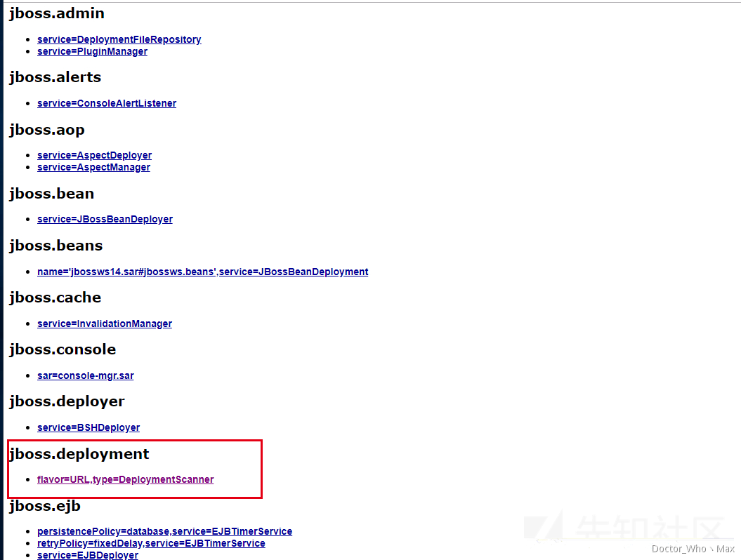
Task: Click the service=ConsoleAlertListener link
Action: tap(107, 103)
